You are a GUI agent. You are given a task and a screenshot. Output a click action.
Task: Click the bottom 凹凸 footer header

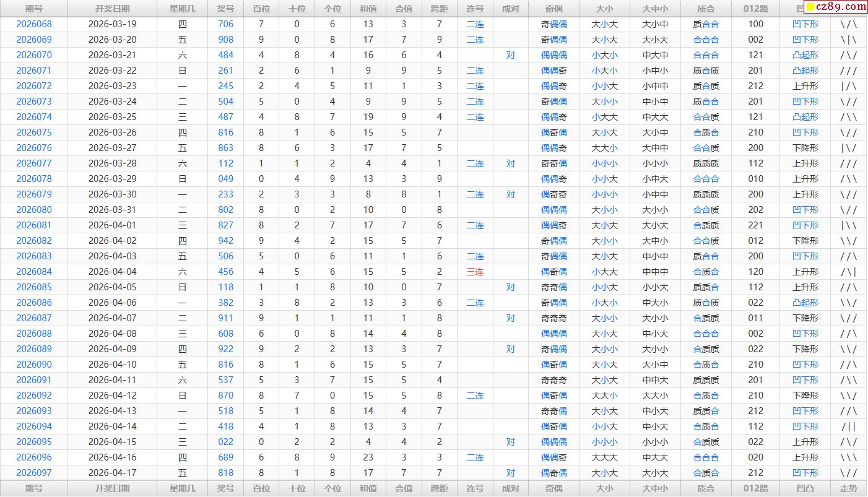tap(805, 488)
